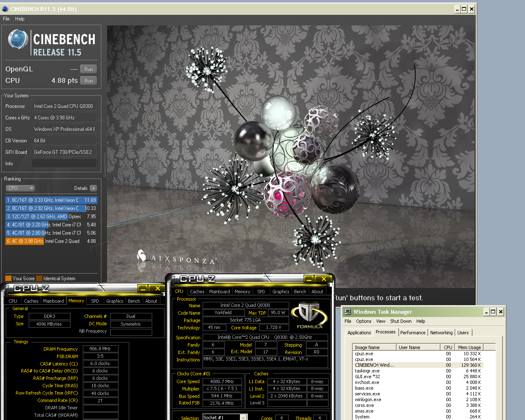Screen dimensions: 525x420
Task: Open CPU tab in left CPU-Z window
Action: coord(13,301)
